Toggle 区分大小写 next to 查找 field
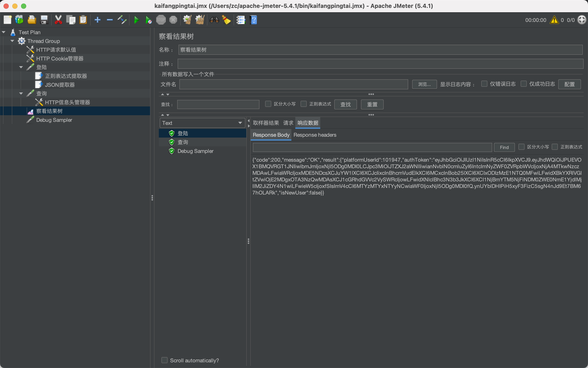588x368 pixels. (268, 104)
